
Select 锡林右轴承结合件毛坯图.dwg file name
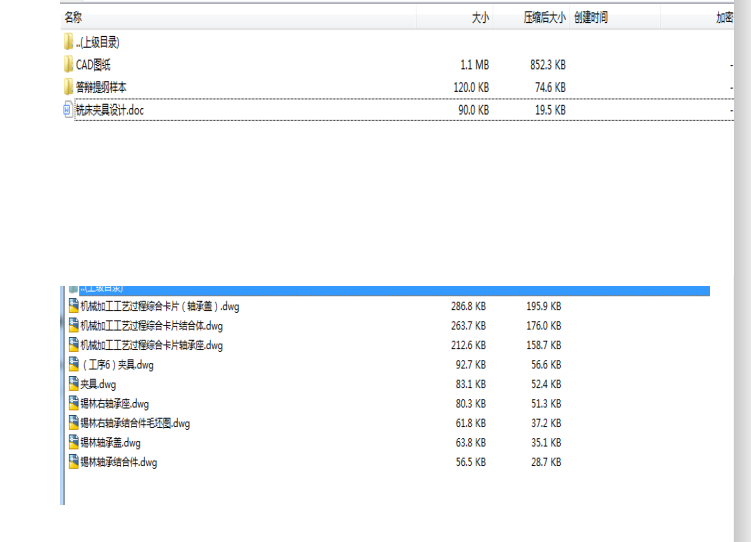click(x=136, y=423)
